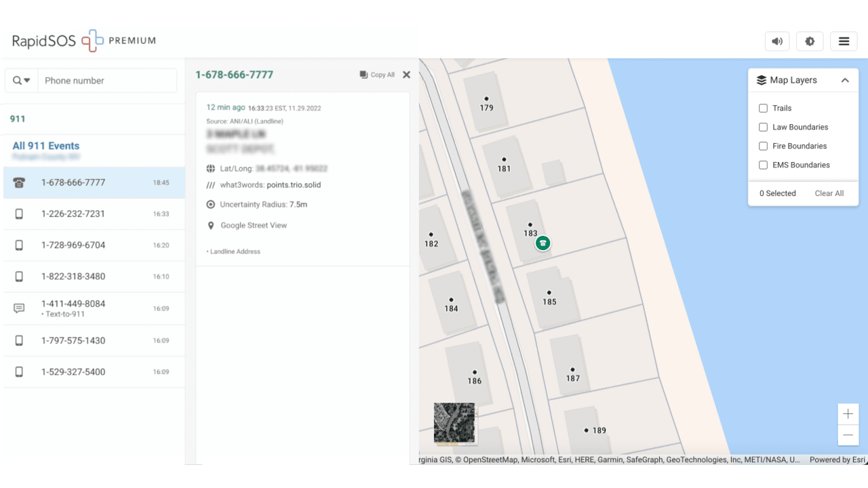Click what3words value points.trio.solid
868x488 pixels.
(294, 185)
